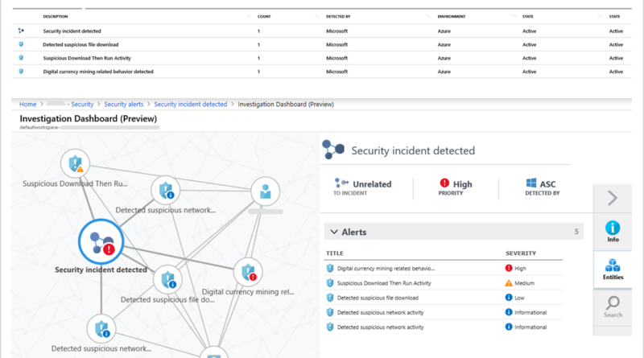
Task: Click the TITLE column header in Alerts
Action: click(x=335, y=253)
